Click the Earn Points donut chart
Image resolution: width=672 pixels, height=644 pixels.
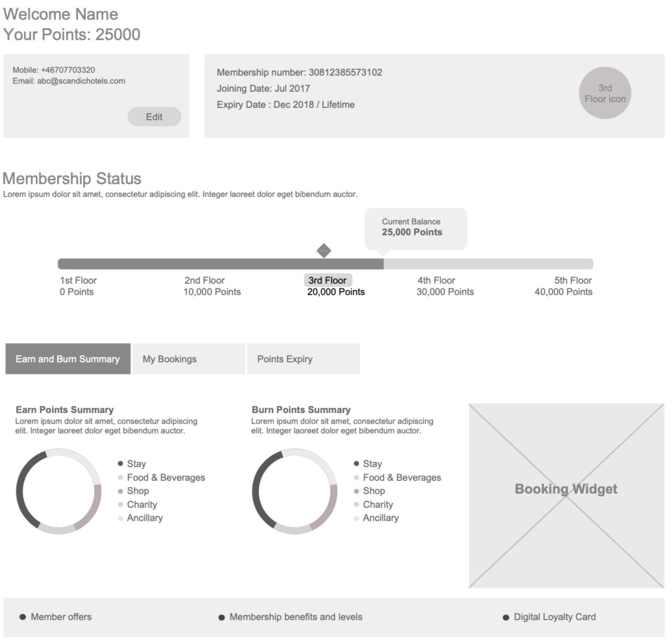click(x=19, y=491)
